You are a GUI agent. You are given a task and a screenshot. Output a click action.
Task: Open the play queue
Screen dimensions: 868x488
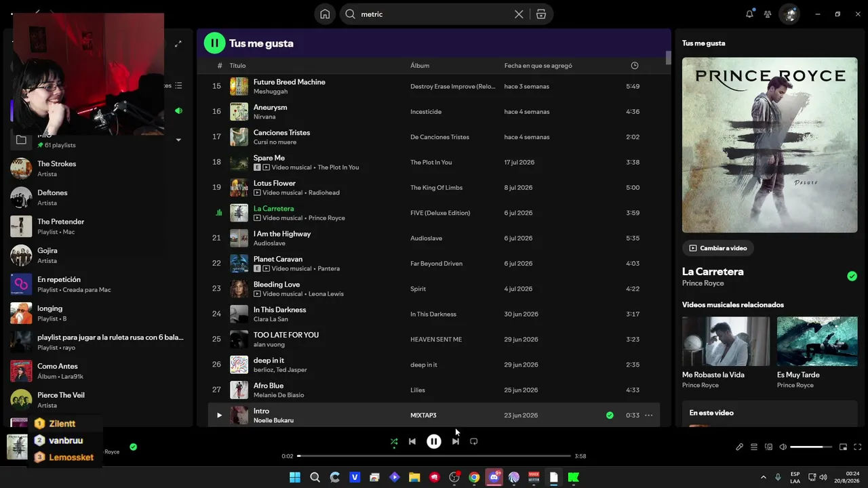pyautogui.click(x=754, y=447)
